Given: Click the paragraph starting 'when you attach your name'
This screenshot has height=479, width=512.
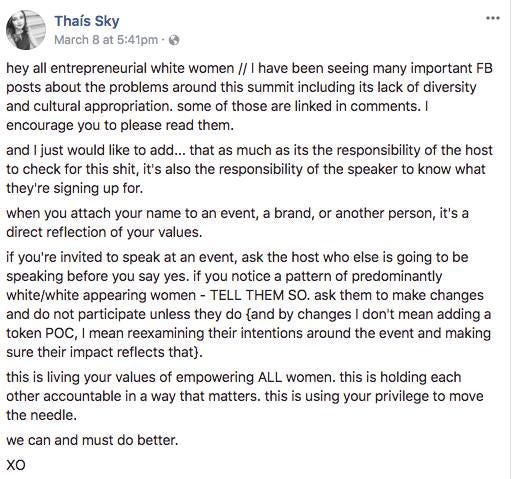Looking at the screenshot, I should click(237, 223).
